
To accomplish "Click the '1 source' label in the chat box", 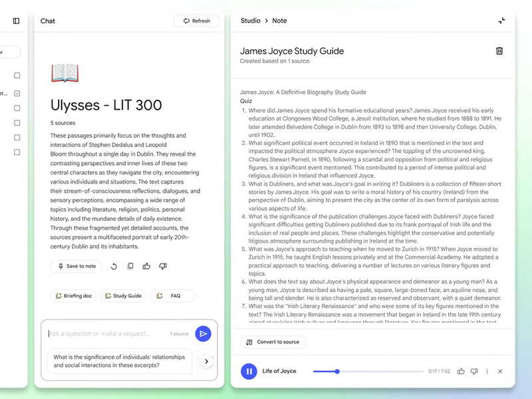I will [179, 334].
